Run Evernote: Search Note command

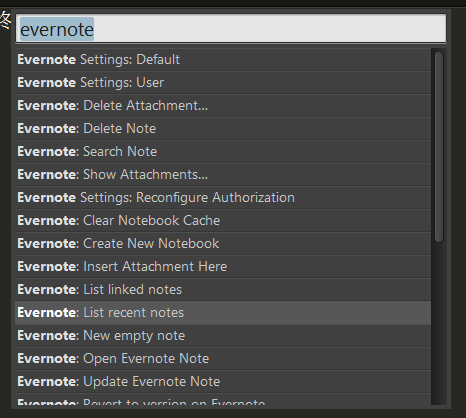(x=223, y=151)
